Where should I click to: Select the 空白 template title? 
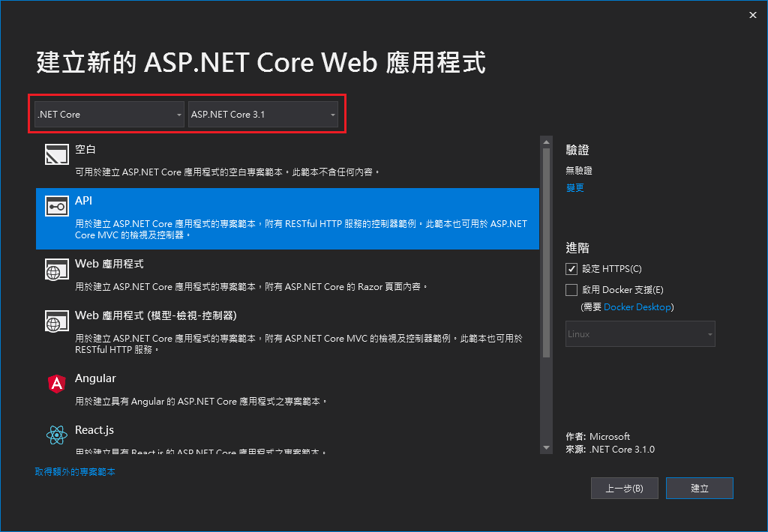pos(85,149)
